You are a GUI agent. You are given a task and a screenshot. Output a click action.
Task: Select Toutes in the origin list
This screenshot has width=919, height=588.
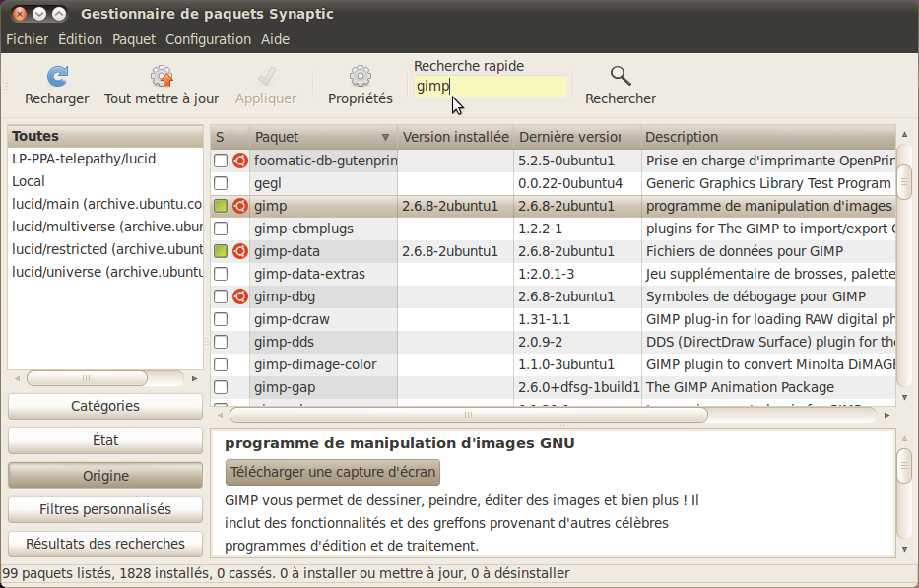point(105,136)
